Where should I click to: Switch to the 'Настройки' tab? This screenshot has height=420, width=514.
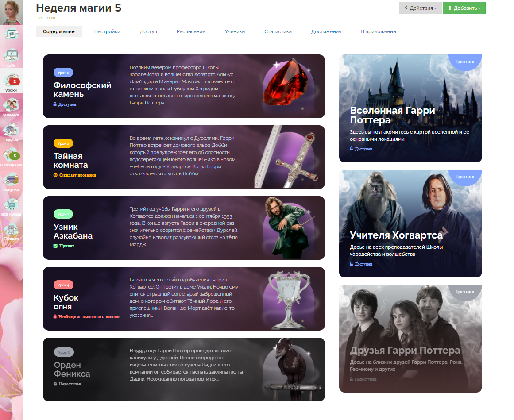(107, 31)
